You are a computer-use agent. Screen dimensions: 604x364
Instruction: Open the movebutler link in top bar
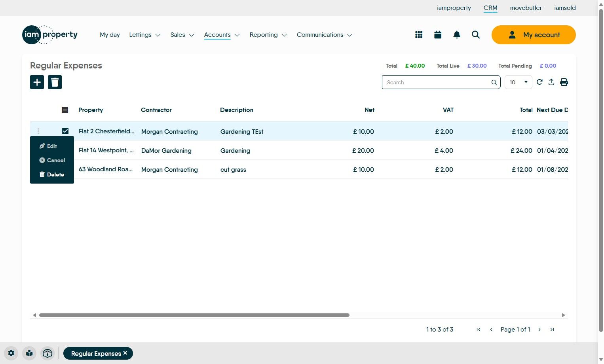point(526,8)
